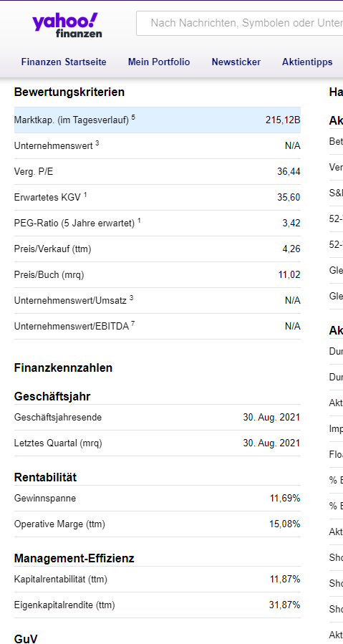Select the Gewinnspanne row
The width and height of the screenshot is (343, 644).
tap(158, 499)
